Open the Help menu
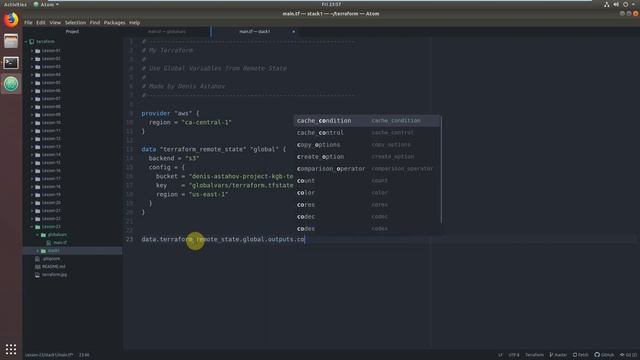Image resolution: width=640 pixels, height=360 pixels. 134,23
